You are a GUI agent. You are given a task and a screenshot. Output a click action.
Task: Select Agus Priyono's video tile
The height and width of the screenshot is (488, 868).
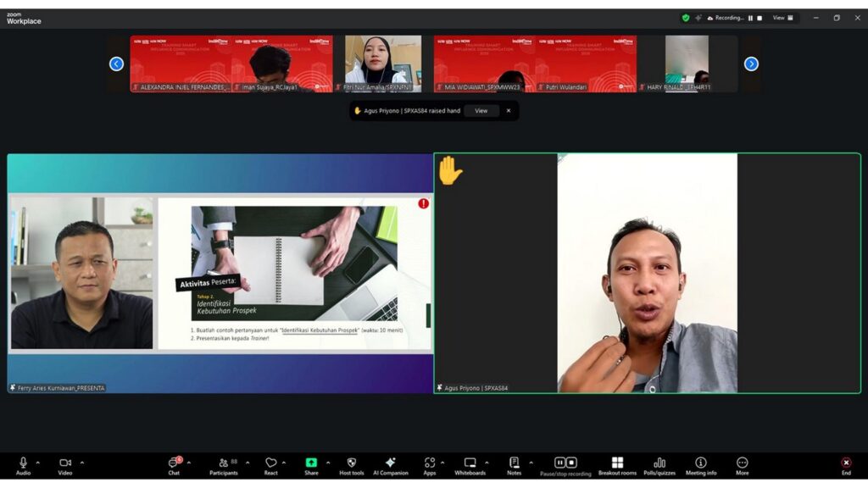[x=647, y=274]
